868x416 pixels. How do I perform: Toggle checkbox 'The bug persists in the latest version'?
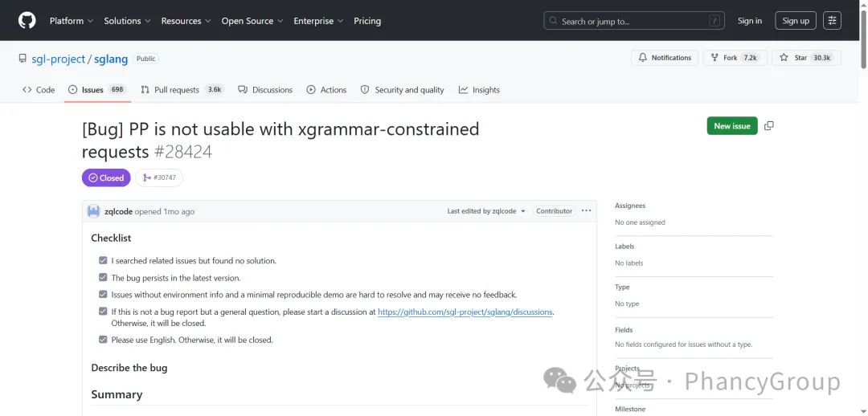pyautogui.click(x=103, y=277)
